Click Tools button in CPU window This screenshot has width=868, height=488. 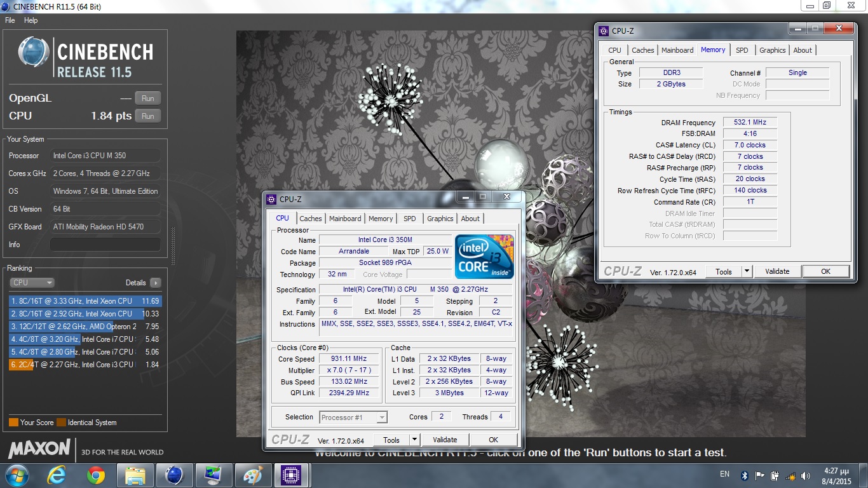coord(391,440)
